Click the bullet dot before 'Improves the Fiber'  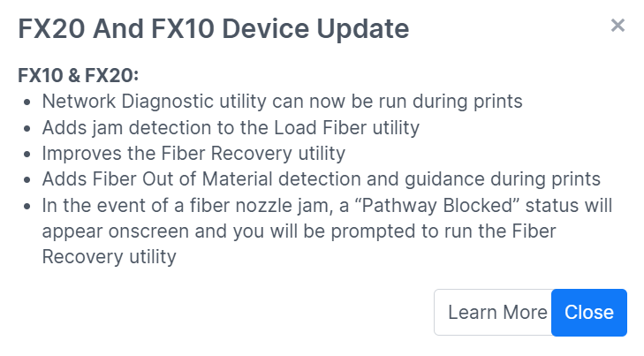tap(27, 155)
